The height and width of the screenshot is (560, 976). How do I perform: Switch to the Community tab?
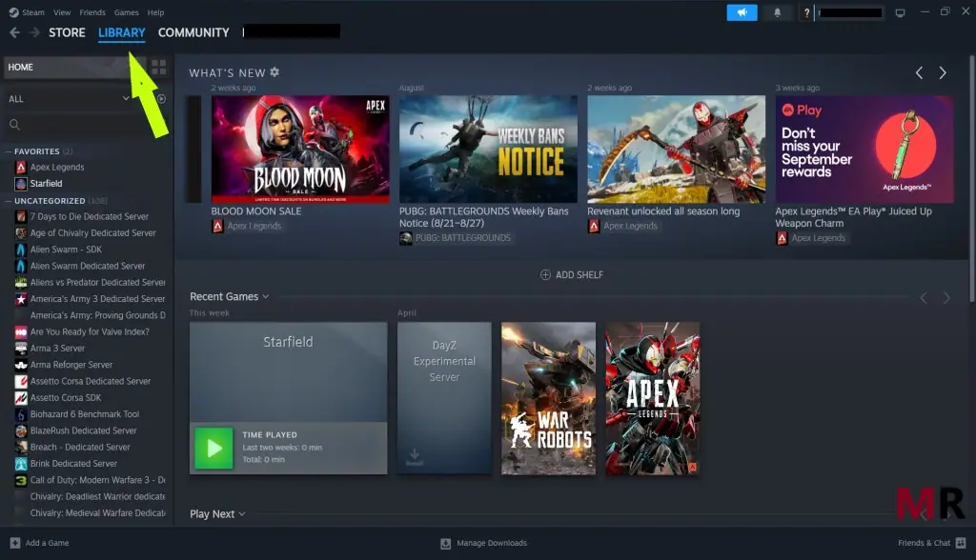tap(193, 32)
